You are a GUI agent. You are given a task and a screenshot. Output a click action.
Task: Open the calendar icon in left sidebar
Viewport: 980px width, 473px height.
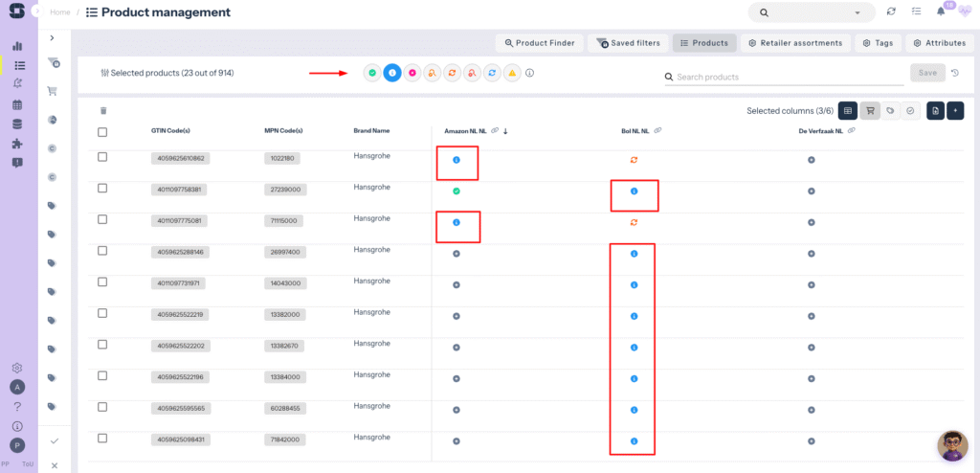click(17, 104)
